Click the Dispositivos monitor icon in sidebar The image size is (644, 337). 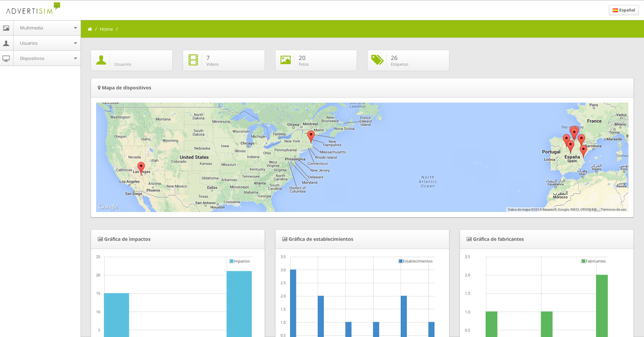coord(6,59)
